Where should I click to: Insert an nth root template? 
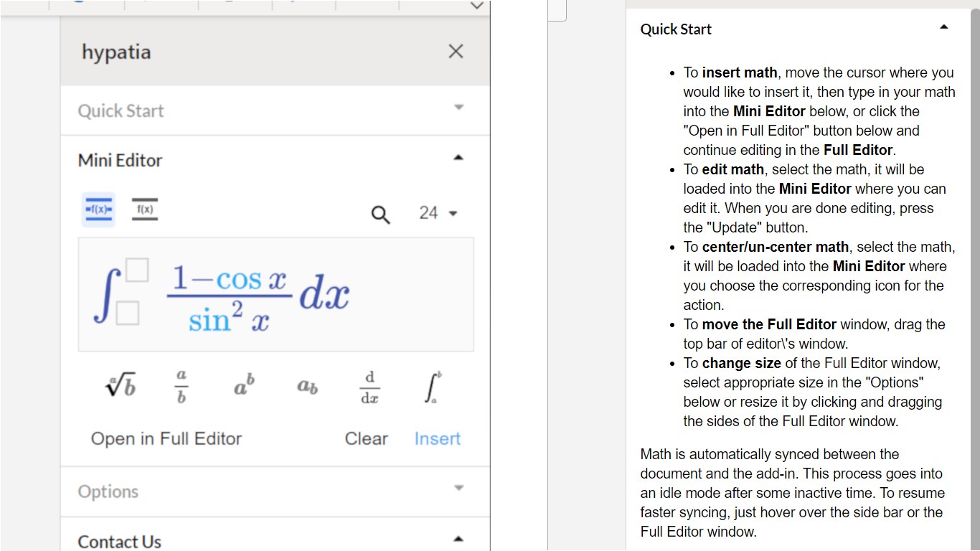point(121,387)
